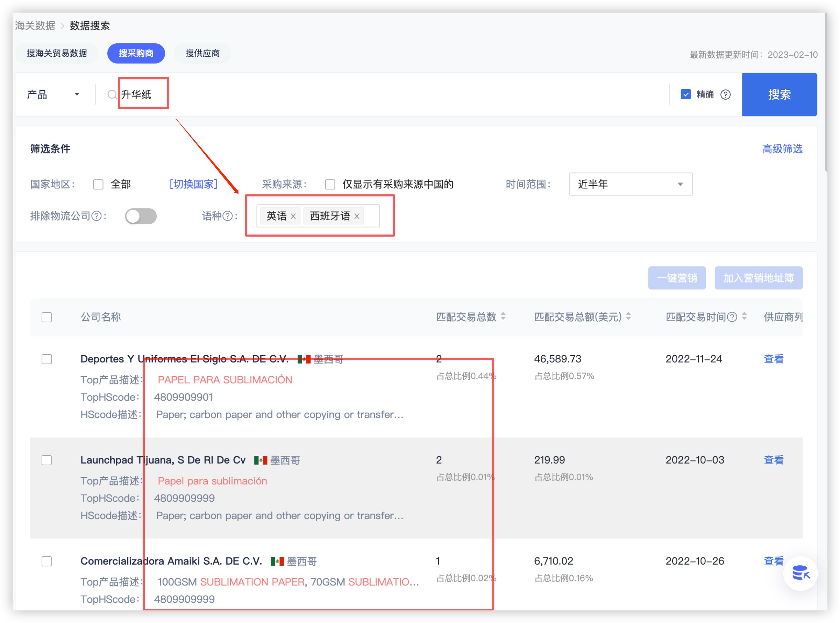Remove the 英语 language tag

point(293,216)
